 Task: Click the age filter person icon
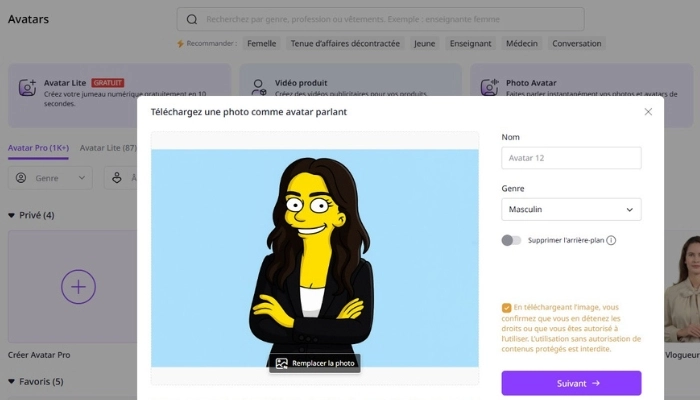tap(117, 178)
